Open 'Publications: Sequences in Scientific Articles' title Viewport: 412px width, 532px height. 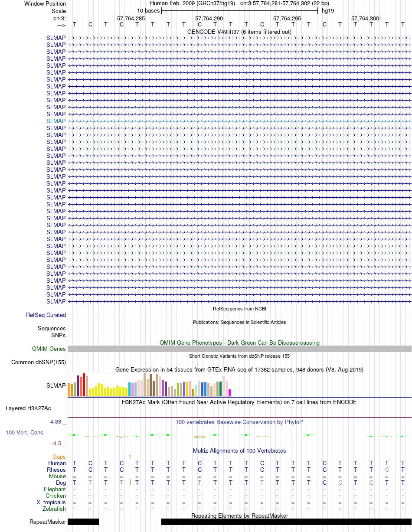(239, 322)
